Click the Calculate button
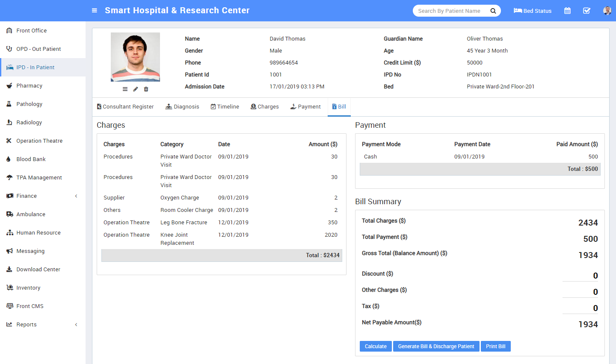This screenshot has height=364, width=616. (376, 346)
